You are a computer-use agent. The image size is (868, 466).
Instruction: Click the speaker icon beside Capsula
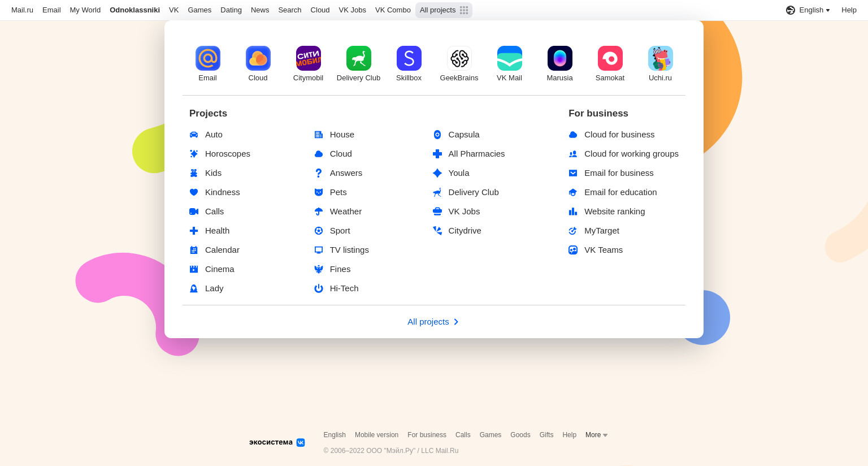tap(437, 135)
